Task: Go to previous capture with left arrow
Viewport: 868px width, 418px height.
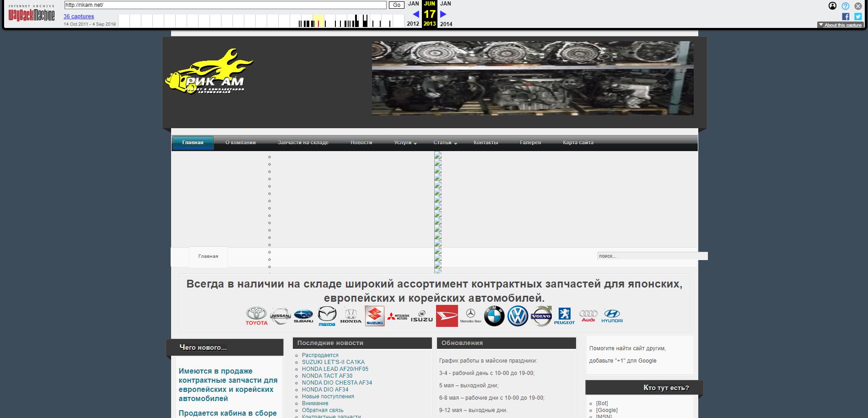Action: [x=416, y=14]
